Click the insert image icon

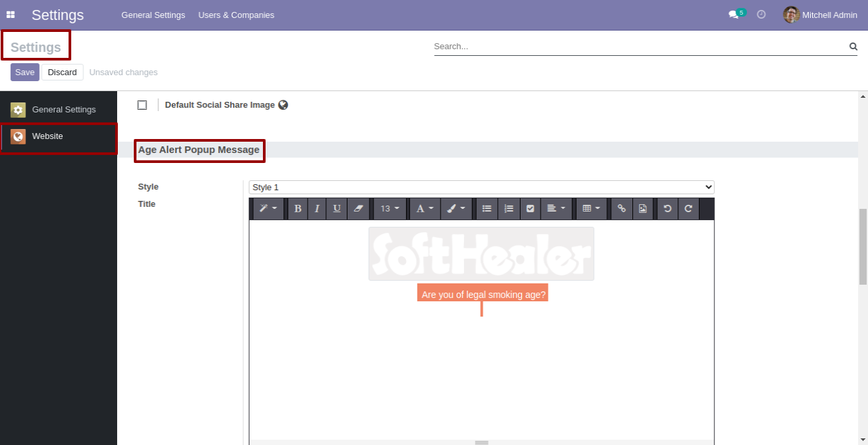(x=642, y=209)
